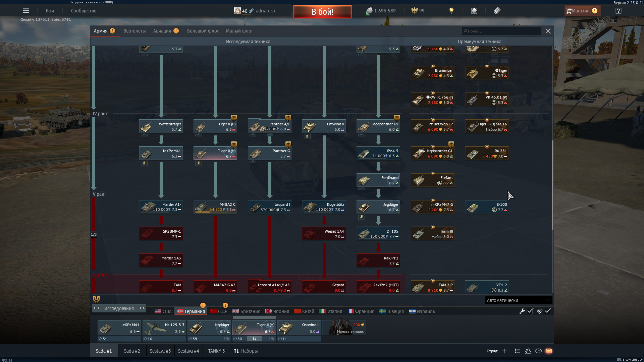Open the Большой флот tab

coord(203,31)
